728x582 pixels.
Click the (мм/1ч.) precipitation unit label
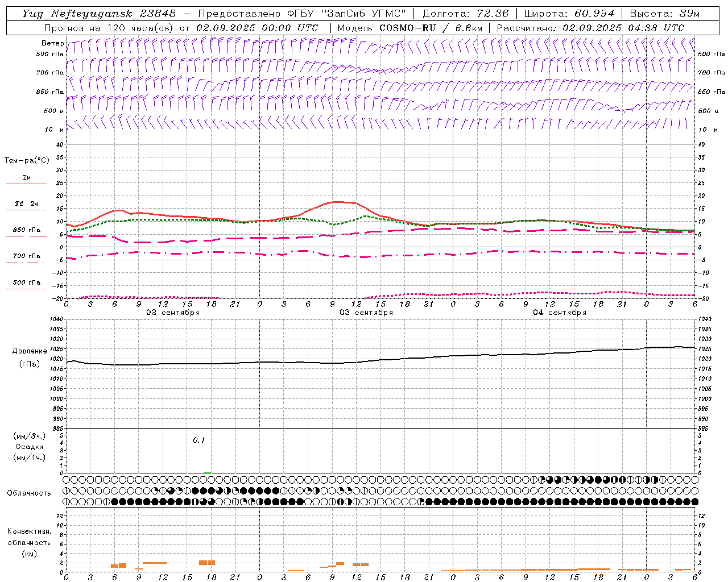[30, 458]
